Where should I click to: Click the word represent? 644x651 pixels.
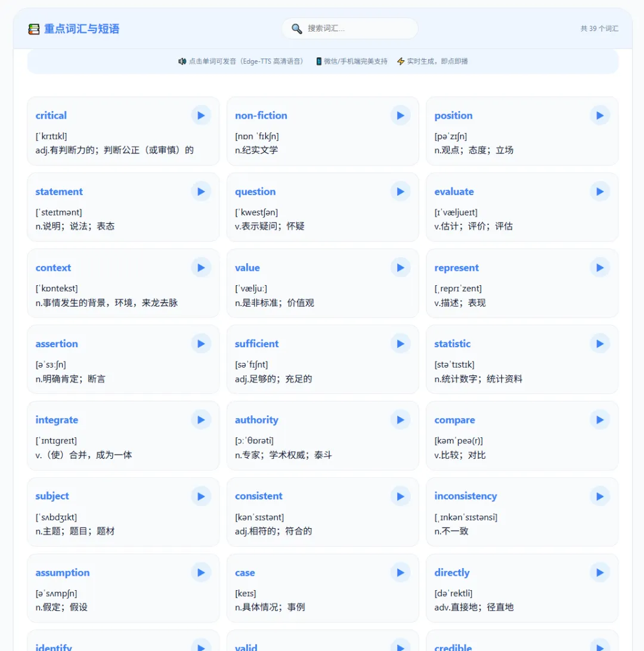click(456, 268)
